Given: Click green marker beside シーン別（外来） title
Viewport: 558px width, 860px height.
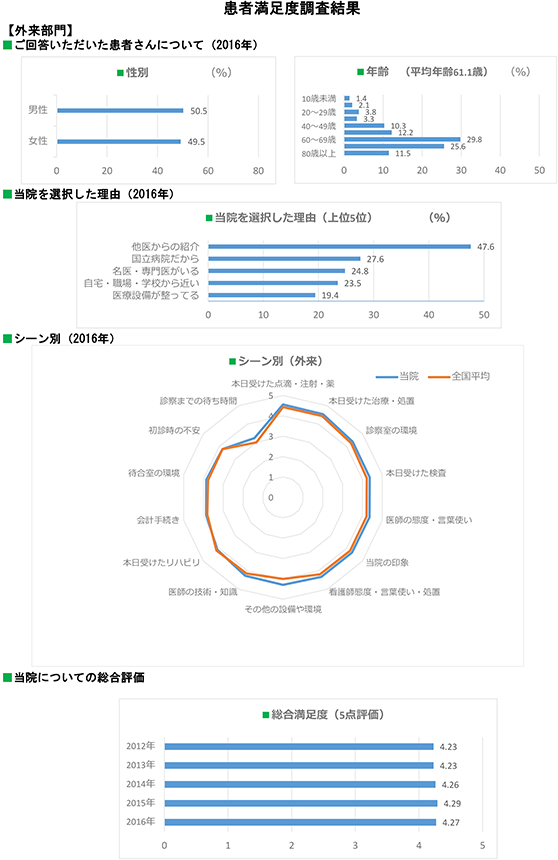Looking at the screenshot, I should [233, 361].
